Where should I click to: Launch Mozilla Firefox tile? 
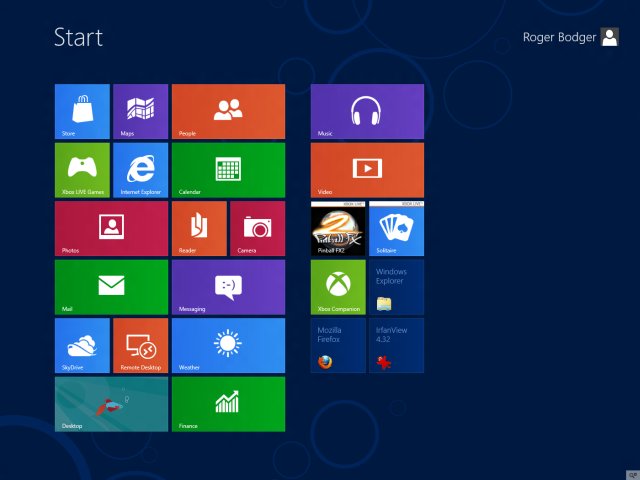pos(338,346)
